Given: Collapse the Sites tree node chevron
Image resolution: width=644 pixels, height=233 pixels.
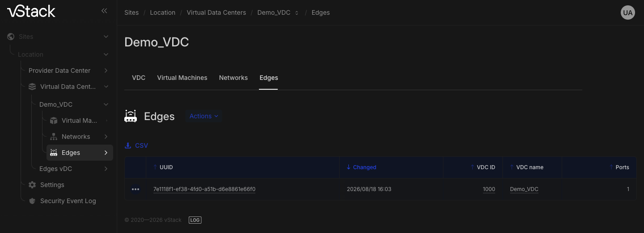Looking at the screenshot, I should point(106,37).
